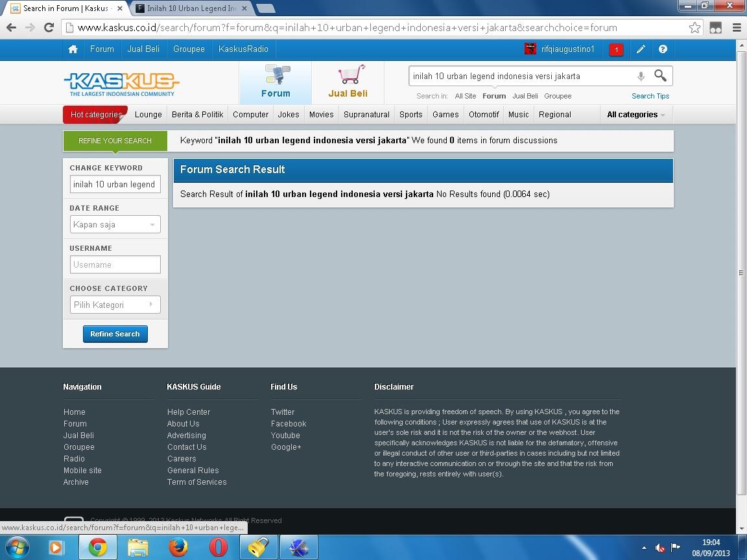Select the Forum section icon
Screen dimensions: 747x560
coord(276,82)
